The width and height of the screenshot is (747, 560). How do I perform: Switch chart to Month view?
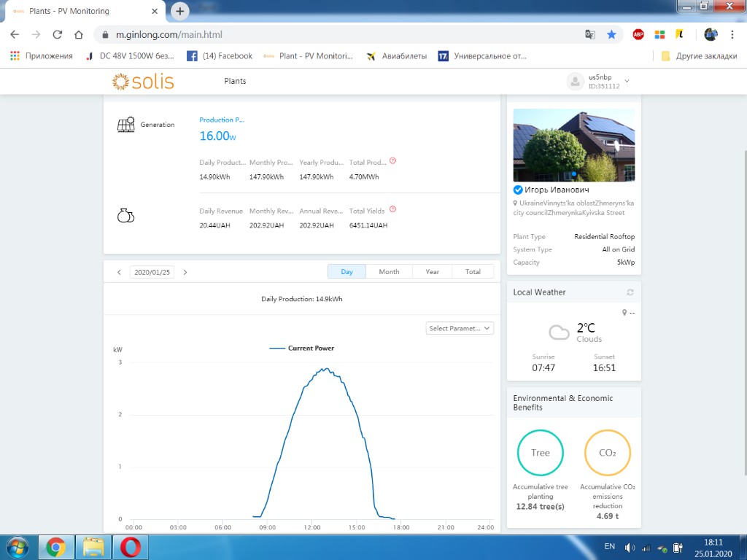point(389,272)
